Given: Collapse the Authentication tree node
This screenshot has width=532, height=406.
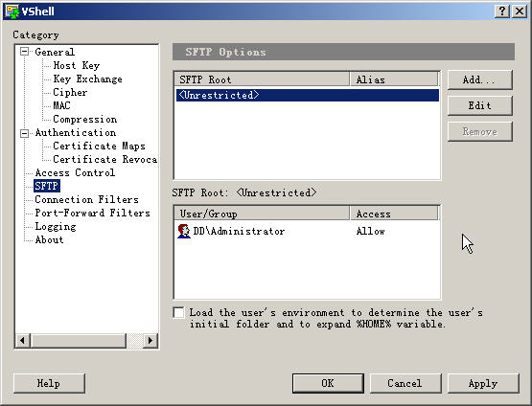Looking at the screenshot, I should point(24,133).
